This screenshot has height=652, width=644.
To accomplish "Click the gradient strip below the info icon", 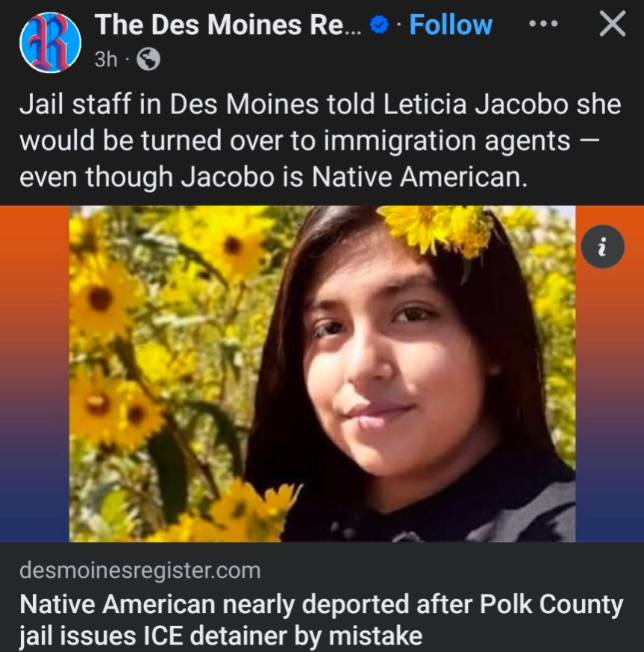I will 610,407.
